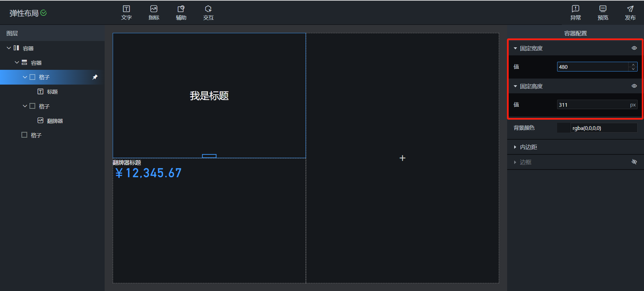Click the pin icon on selected 格子 layer
644x291 pixels.
95,77
